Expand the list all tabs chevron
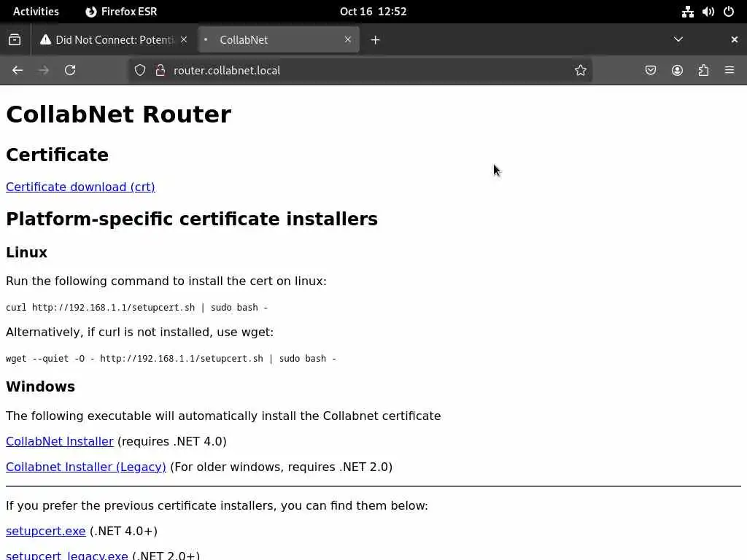The width and height of the screenshot is (747, 560). click(x=678, y=39)
